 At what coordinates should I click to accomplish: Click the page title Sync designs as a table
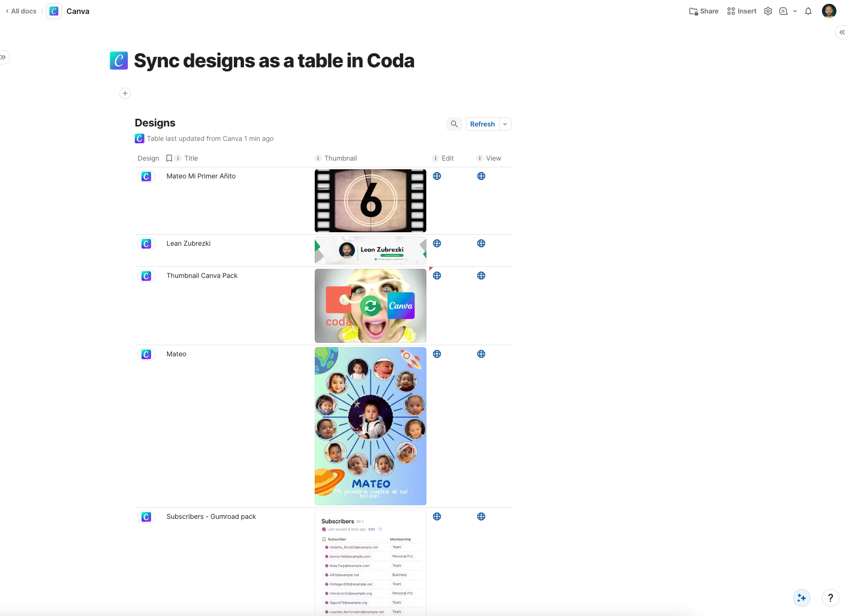point(274,61)
